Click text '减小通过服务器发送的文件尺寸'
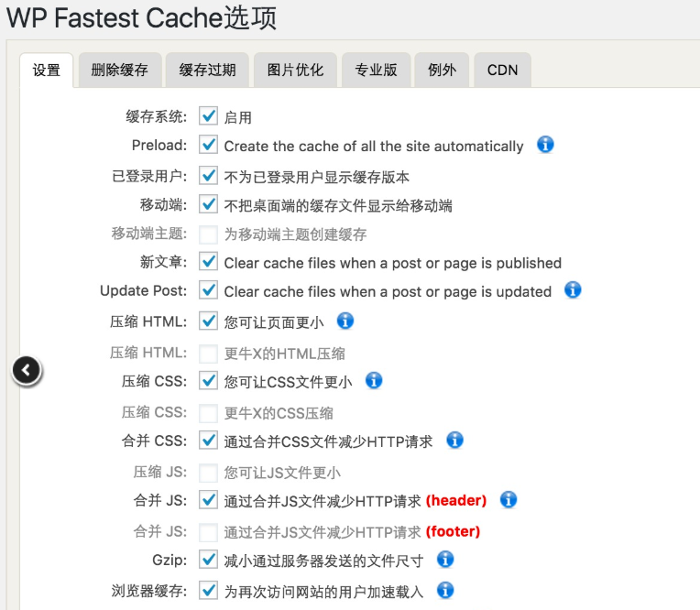Viewport: 700px width, 610px height. (x=323, y=561)
